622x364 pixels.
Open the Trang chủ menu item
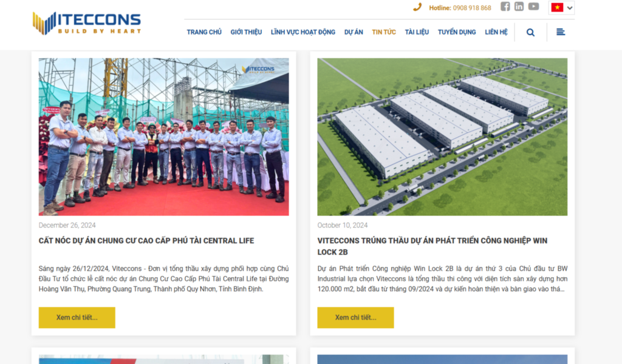tap(204, 32)
